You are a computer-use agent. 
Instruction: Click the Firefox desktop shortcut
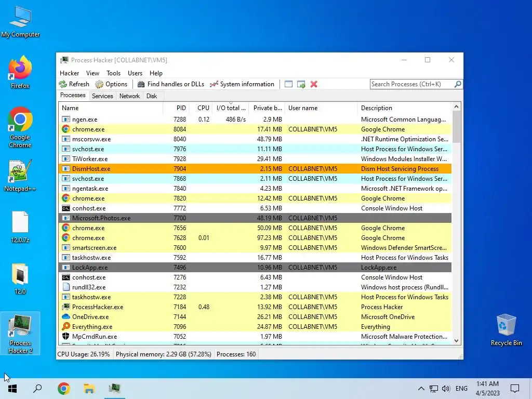coord(20,72)
